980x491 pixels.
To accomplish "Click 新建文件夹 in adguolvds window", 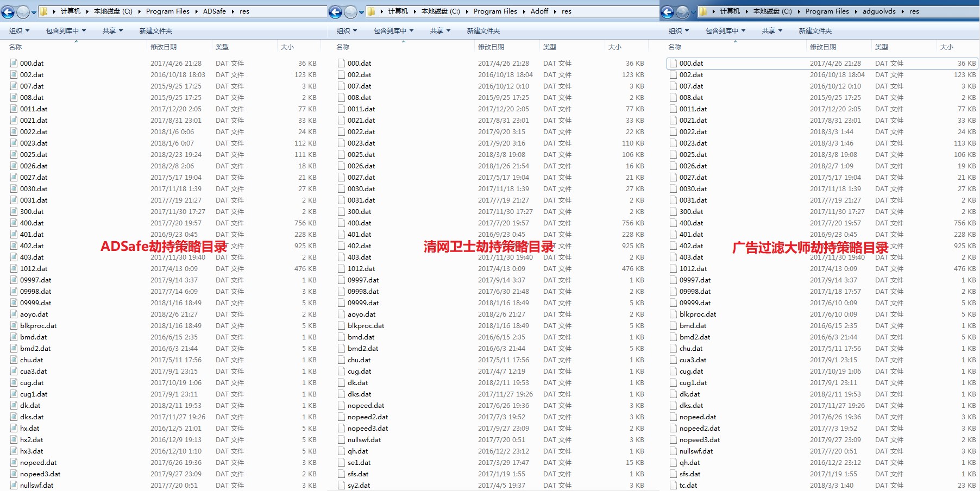I will point(815,31).
